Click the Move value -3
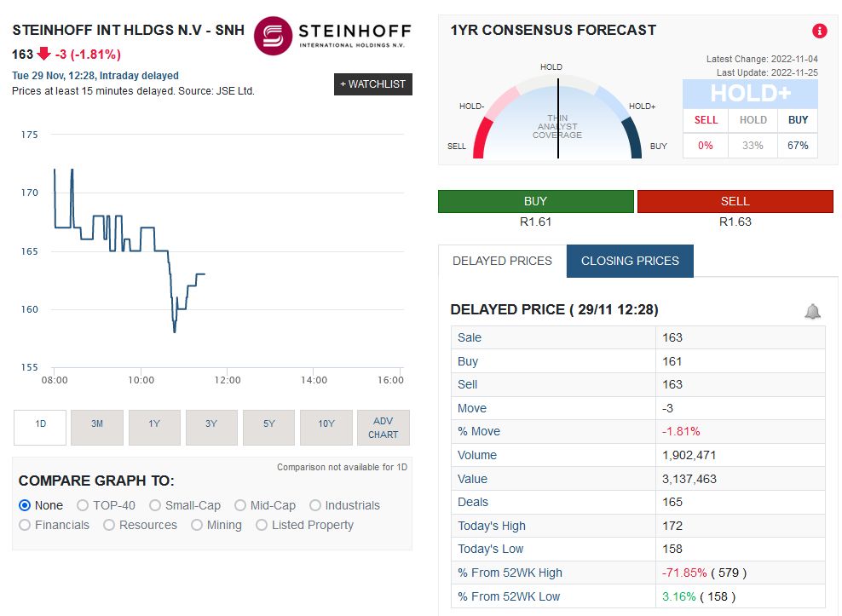 point(667,409)
